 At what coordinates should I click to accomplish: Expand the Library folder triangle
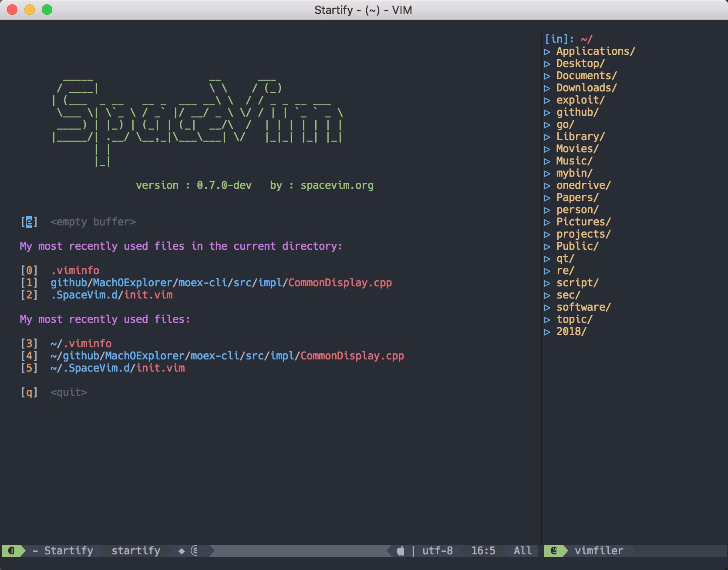tap(547, 137)
